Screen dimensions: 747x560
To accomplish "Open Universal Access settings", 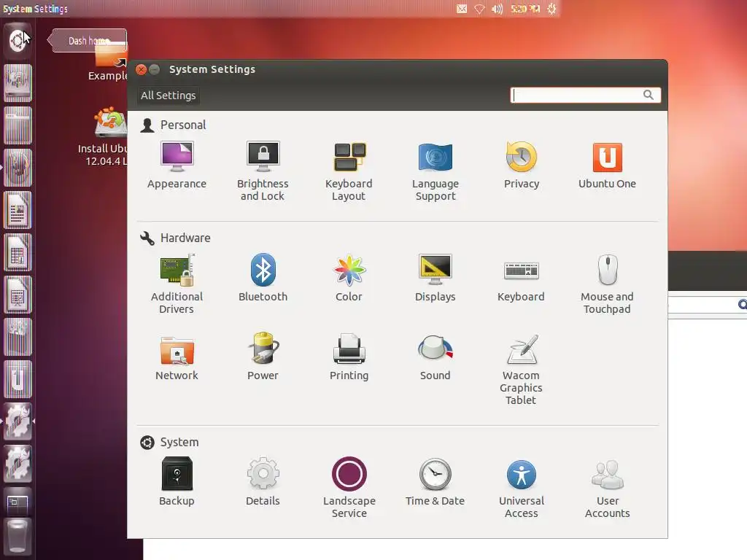I will tap(521, 488).
